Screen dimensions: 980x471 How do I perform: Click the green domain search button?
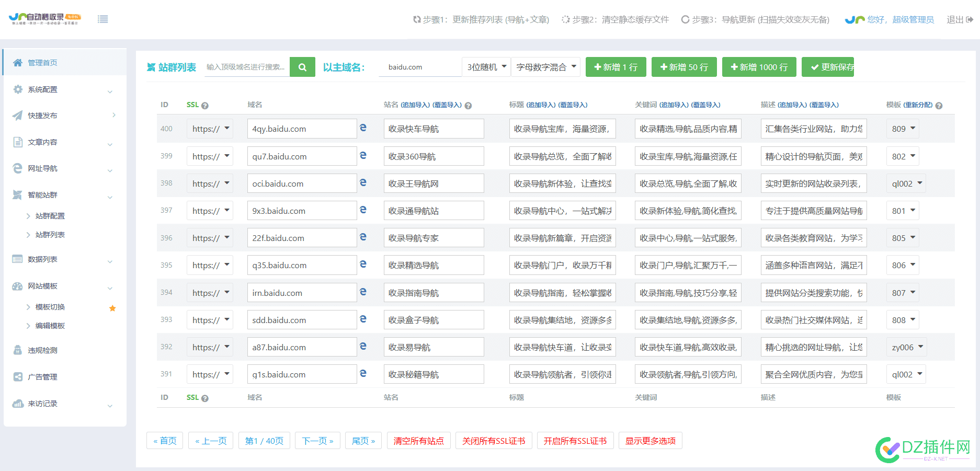tap(302, 67)
